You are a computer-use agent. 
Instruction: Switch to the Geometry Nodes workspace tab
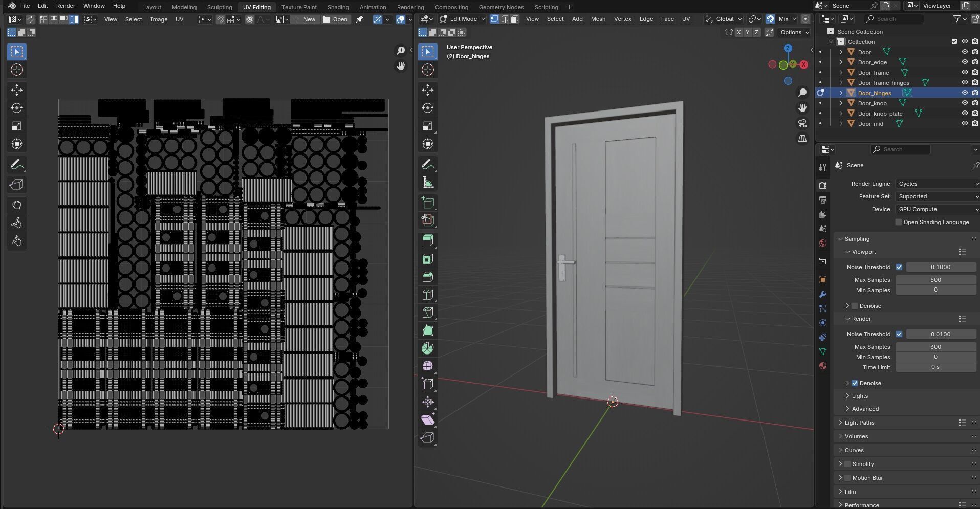[x=501, y=7]
